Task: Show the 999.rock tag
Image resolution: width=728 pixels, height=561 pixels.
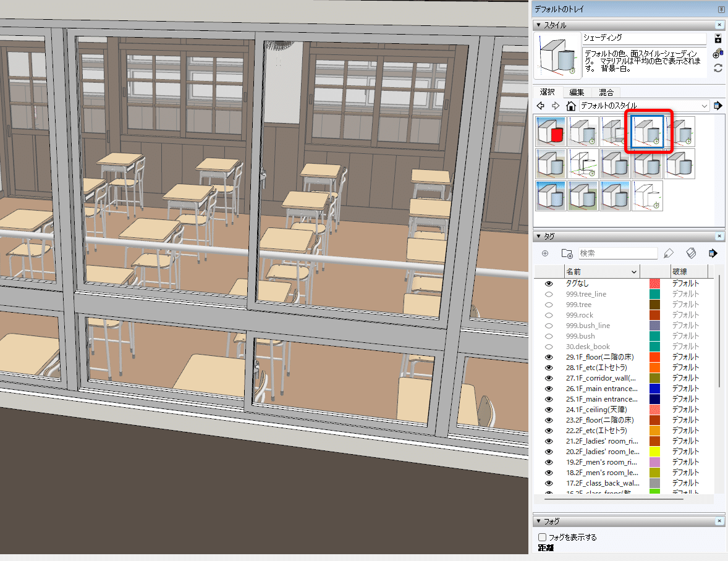Action: tap(549, 315)
